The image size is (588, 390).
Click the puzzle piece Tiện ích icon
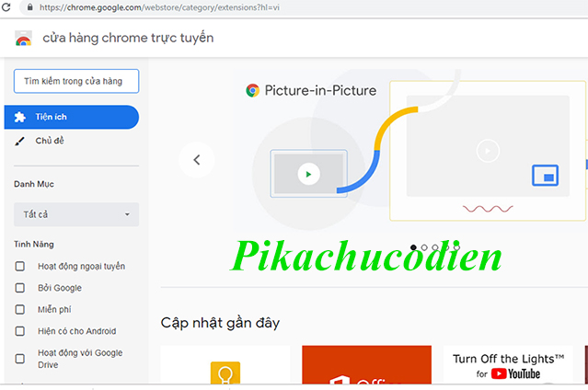[20, 117]
